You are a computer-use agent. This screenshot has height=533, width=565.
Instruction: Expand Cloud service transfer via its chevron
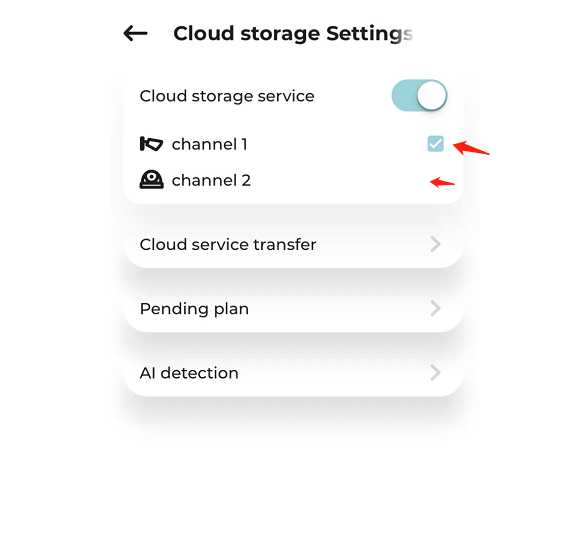(x=436, y=244)
